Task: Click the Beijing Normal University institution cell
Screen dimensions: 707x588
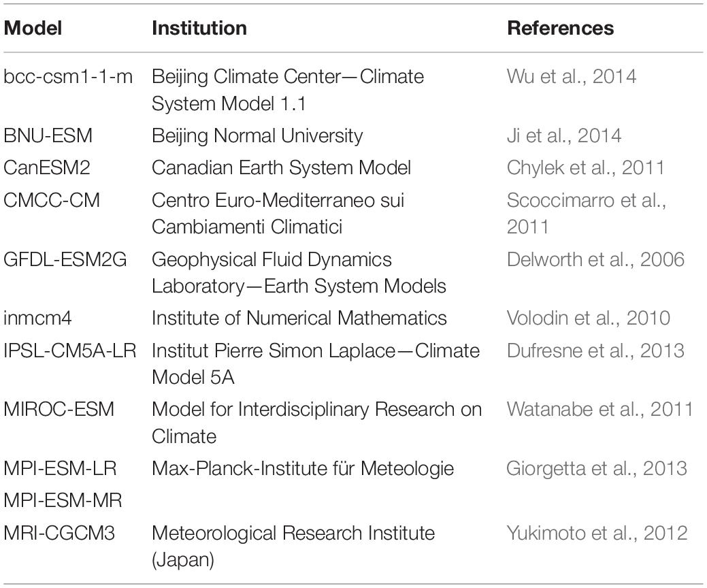Action: coord(257,135)
